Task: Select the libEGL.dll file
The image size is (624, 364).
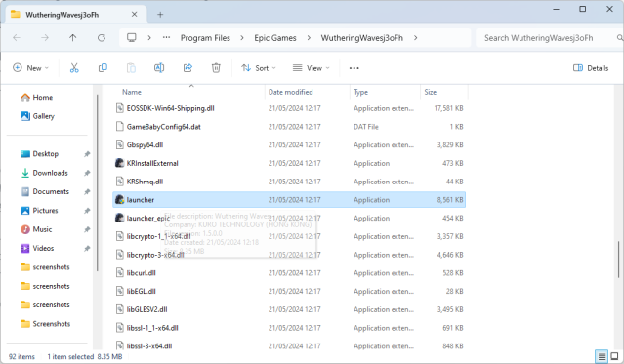Action: (289, 291)
